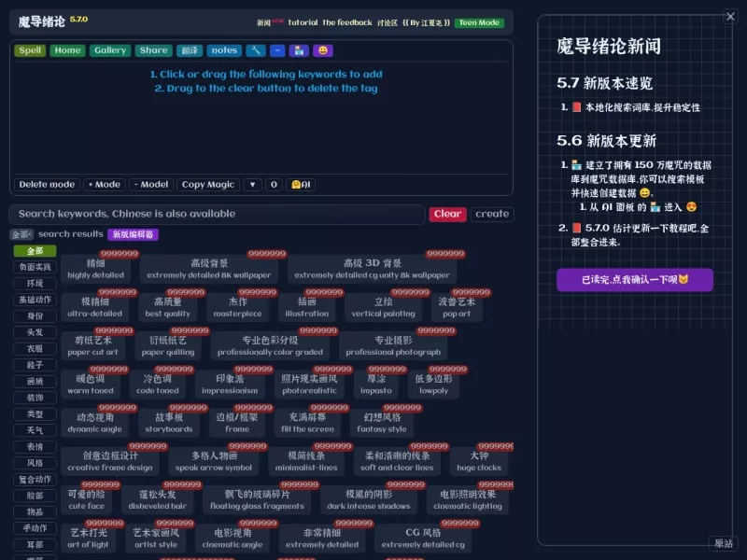Confirm news read with purple button
This screenshot has height=560, width=747.
tap(635, 280)
